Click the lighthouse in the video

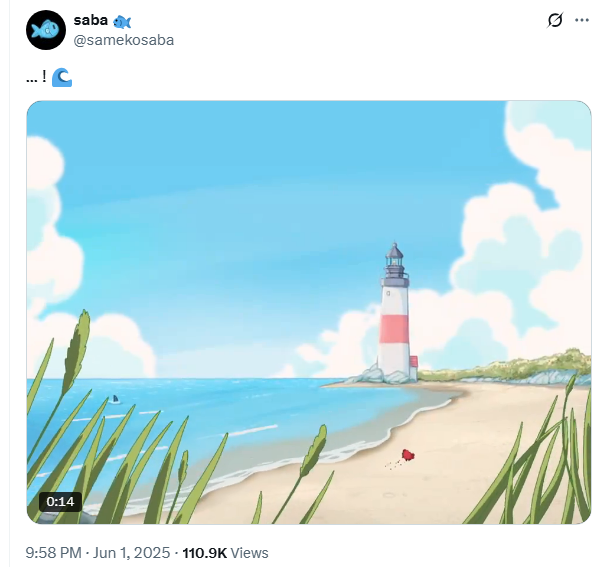click(x=395, y=312)
